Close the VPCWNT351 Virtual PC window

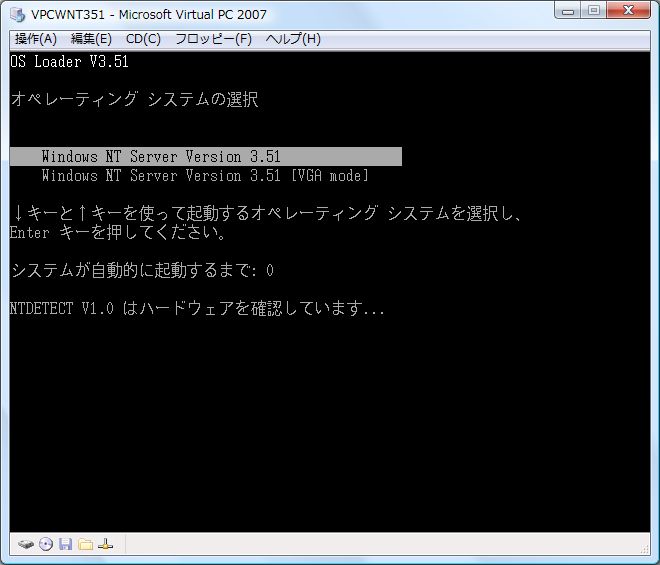point(629,11)
